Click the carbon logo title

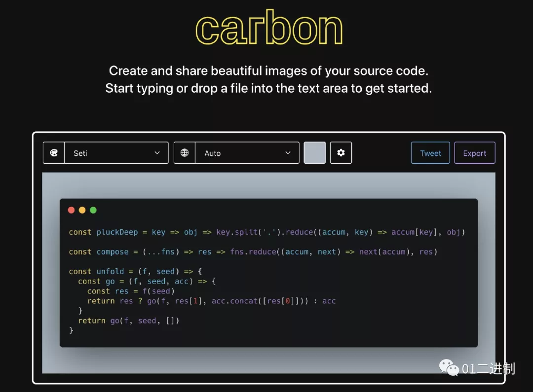269,28
